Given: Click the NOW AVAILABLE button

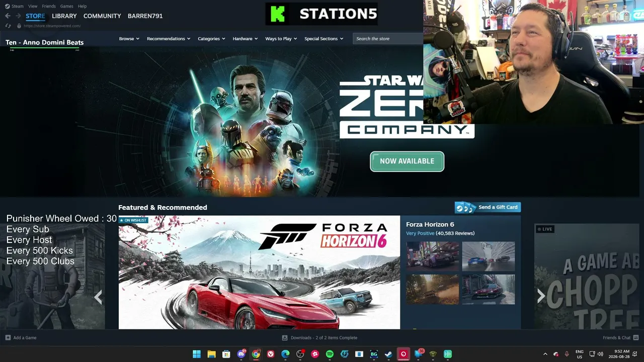Looking at the screenshot, I should click(x=407, y=161).
